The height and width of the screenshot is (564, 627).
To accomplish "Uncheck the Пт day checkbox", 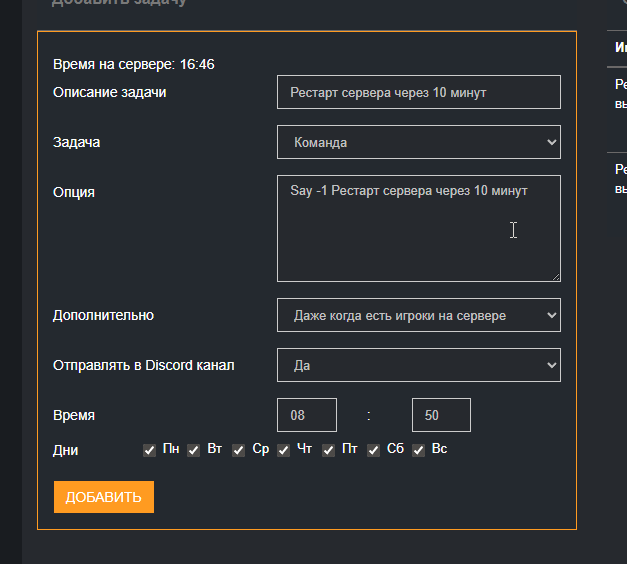I will [329, 450].
